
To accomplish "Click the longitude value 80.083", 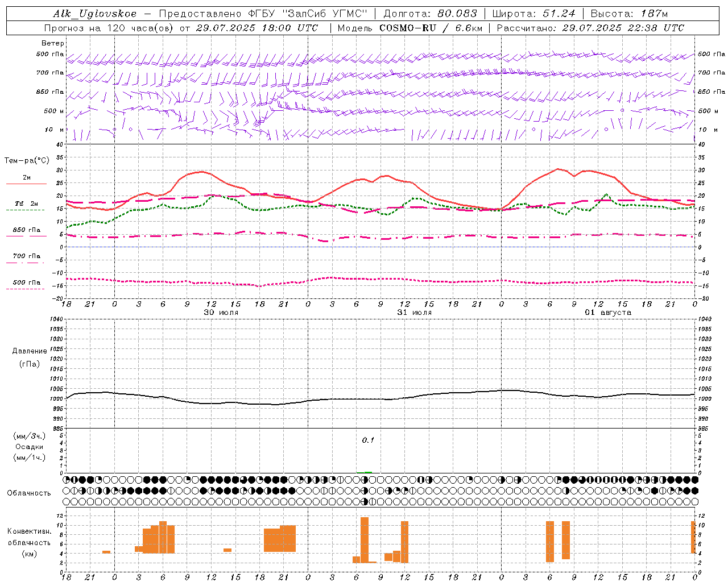I will click(457, 14).
